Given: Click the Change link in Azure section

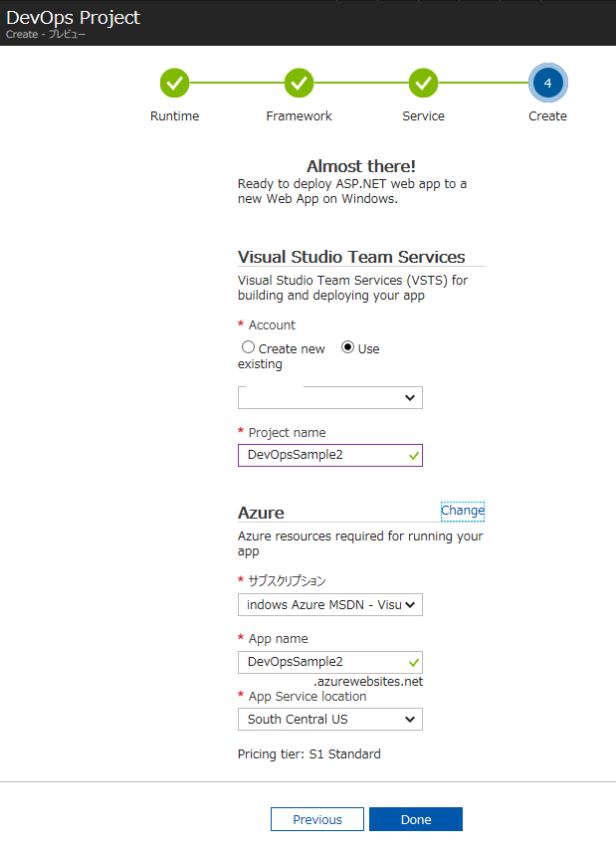Looking at the screenshot, I should (463, 511).
